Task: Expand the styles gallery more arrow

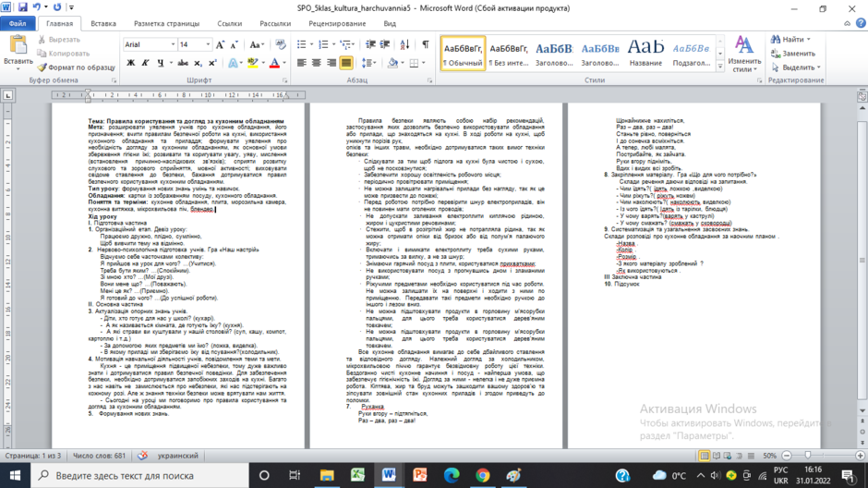Action: (x=720, y=67)
